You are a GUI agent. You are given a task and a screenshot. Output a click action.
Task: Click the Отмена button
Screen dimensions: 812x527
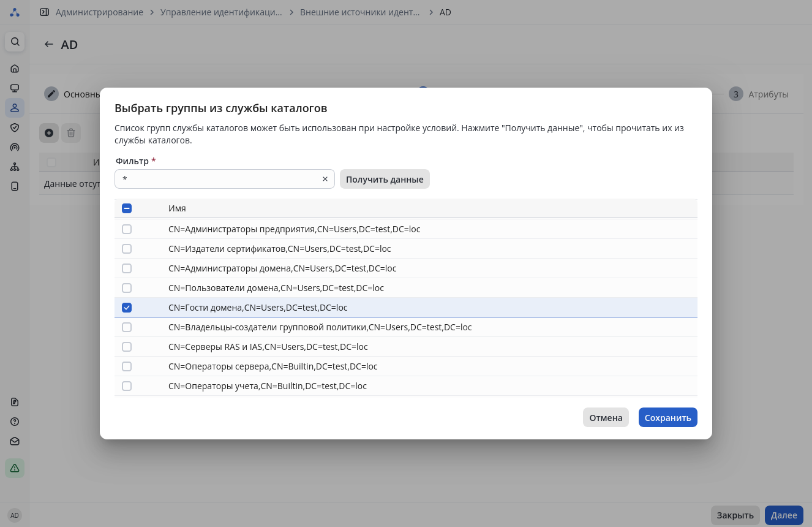pyautogui.click(x=606, y=417)
